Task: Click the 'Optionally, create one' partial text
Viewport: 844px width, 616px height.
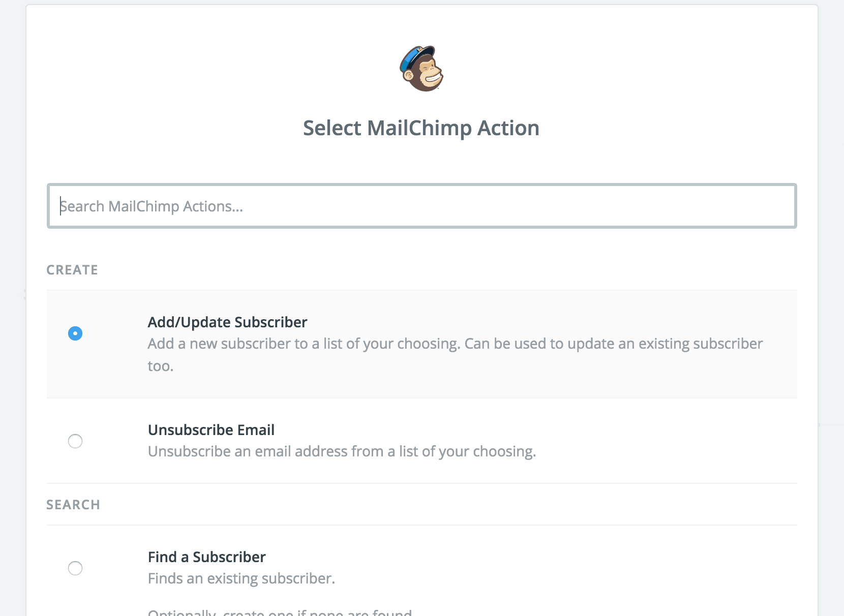Action: [x=280, y=612]
